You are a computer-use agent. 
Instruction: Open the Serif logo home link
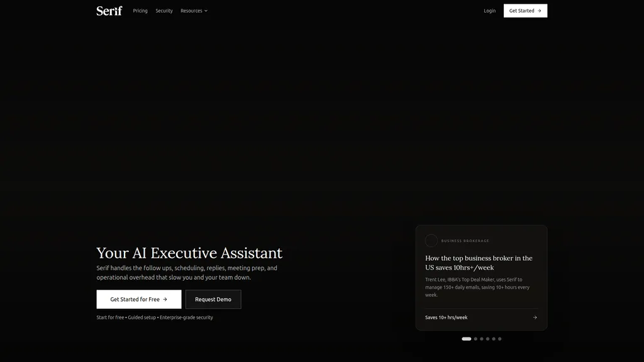tap(109, 11)
